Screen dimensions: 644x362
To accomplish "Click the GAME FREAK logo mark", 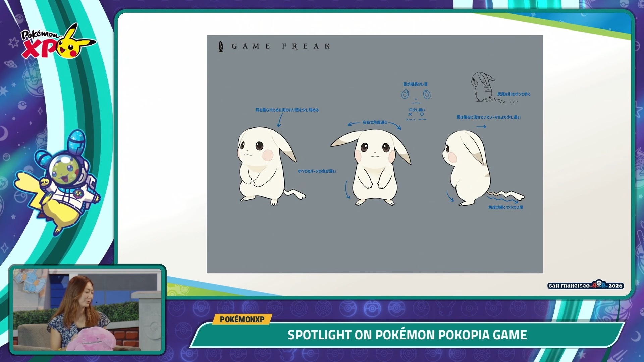I will click(x=221, y=46).
